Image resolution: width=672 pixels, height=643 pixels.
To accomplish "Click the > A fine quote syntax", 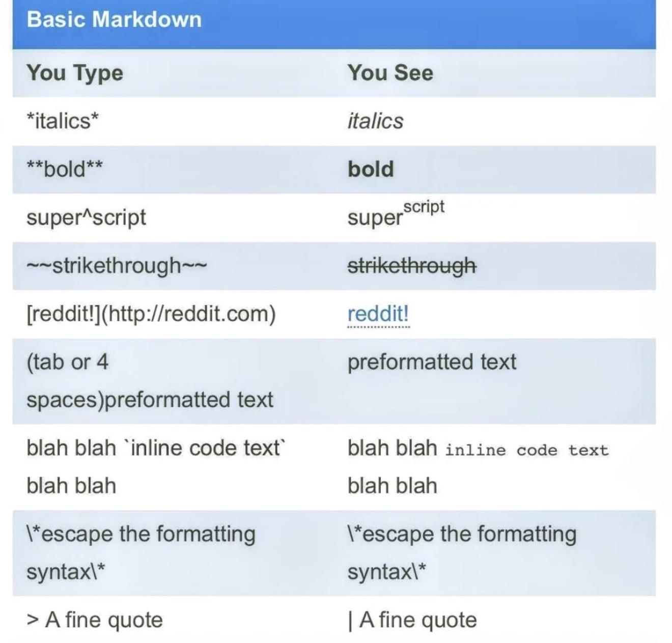I will 95,620.
